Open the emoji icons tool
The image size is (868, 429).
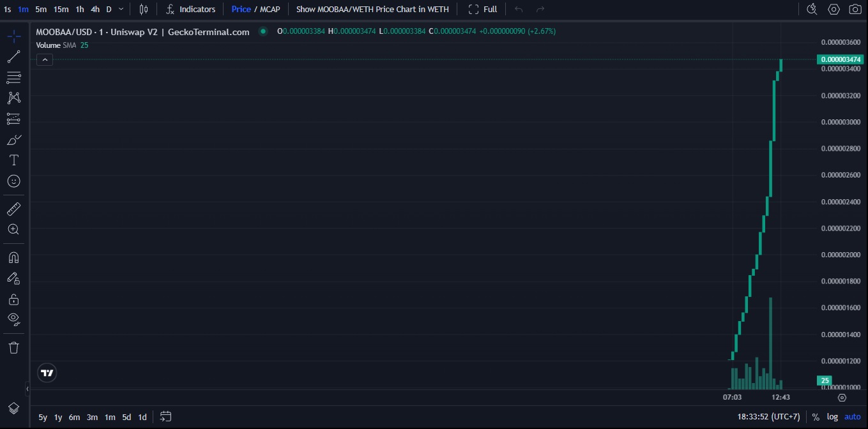(x=13, y=181)
